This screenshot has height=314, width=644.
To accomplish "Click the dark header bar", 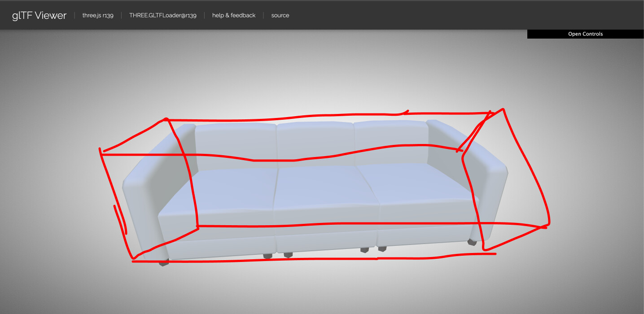I will coord(404,15).
